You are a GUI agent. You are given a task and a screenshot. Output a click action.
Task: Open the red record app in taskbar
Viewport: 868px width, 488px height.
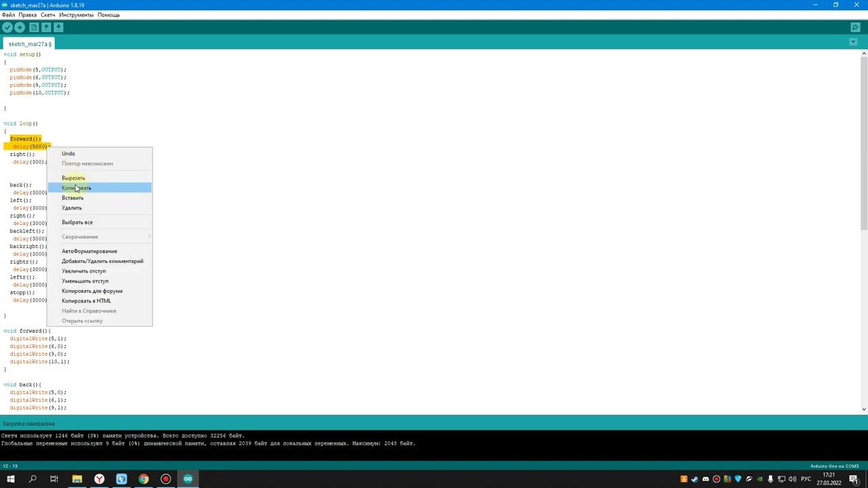[x=165, y=479]
